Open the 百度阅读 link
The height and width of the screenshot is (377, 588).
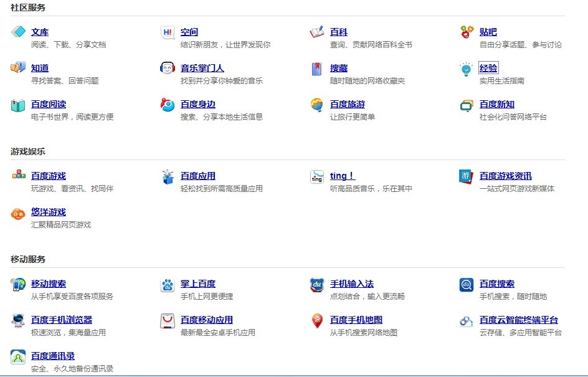point(49,104)
